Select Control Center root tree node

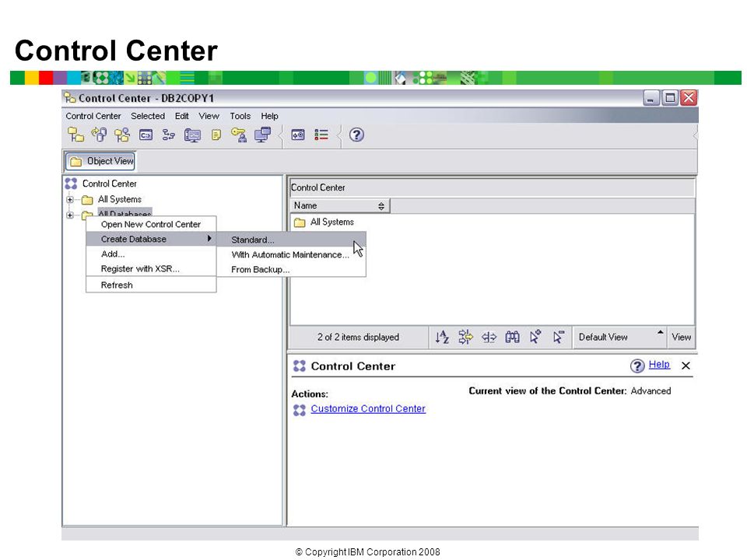[x=109, y=184]
